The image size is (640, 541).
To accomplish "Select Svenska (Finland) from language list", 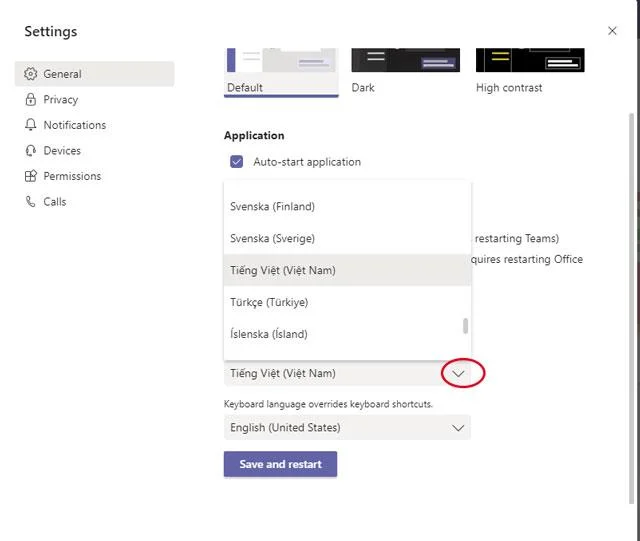I will [347, 206].
